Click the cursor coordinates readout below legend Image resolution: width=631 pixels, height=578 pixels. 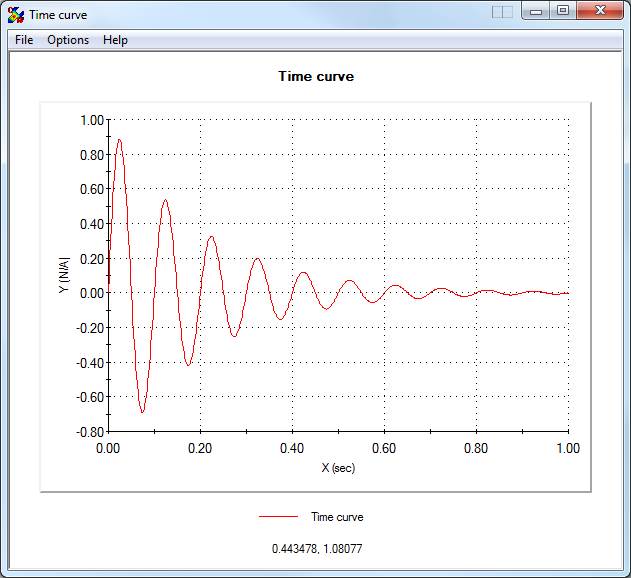[317, 548]
